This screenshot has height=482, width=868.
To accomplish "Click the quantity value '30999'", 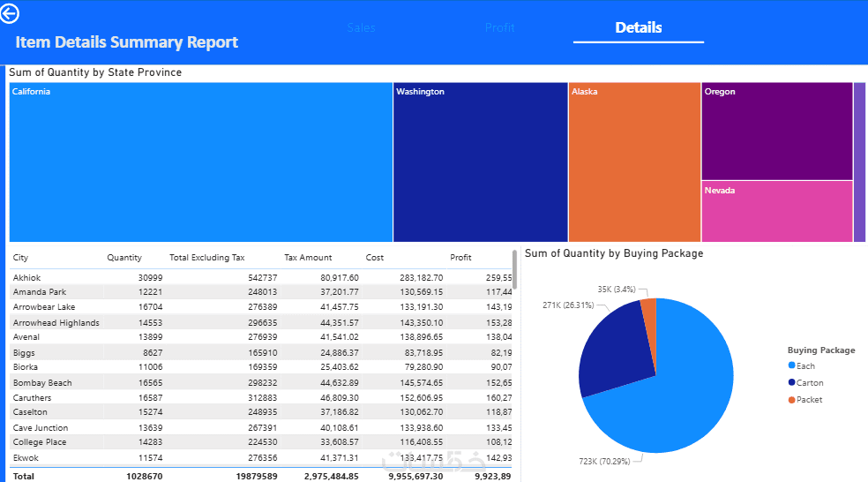I will pyautogui.click(x=150, y=277).
